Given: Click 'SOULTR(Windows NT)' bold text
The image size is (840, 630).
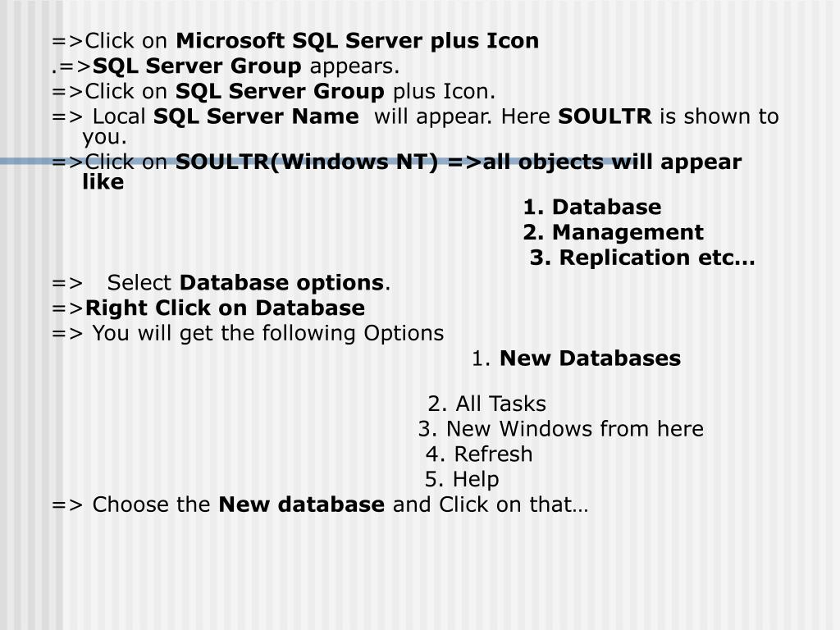Looking at the screenshot, I should (x=307, y=162).
